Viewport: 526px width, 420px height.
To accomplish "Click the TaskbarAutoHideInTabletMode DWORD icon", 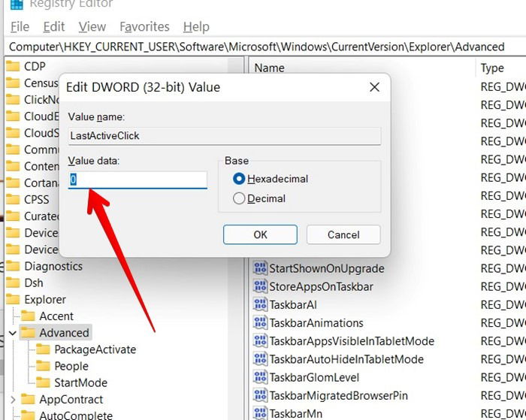I will tap(260, 359).
